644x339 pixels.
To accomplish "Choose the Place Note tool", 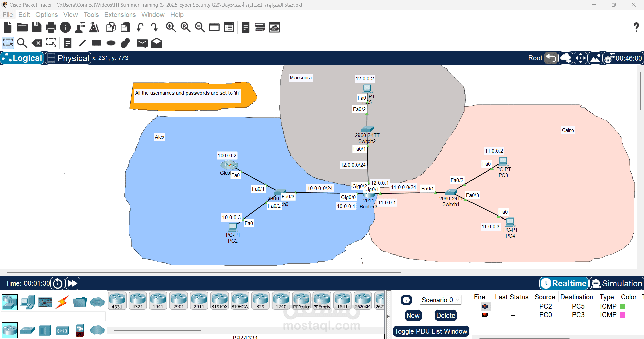I will click(68, 43).
